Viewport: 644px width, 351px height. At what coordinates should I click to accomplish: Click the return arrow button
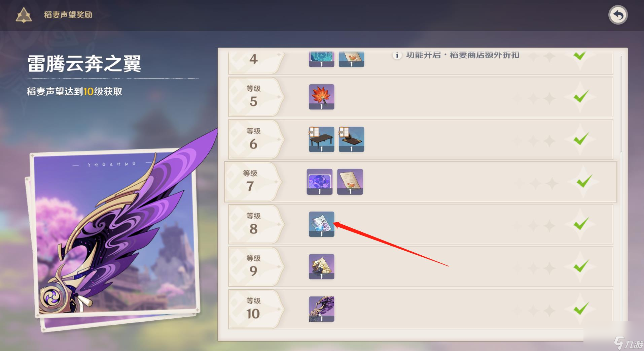pyautogui.click(x=618, y=15)
